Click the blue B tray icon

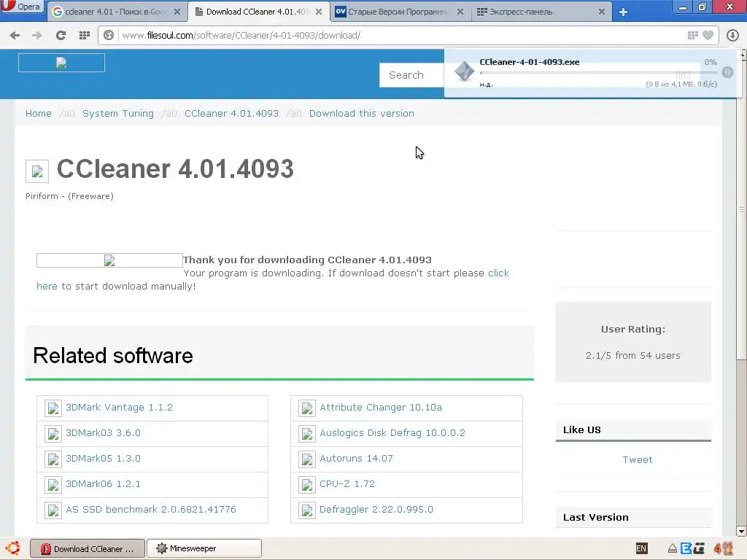686,548
